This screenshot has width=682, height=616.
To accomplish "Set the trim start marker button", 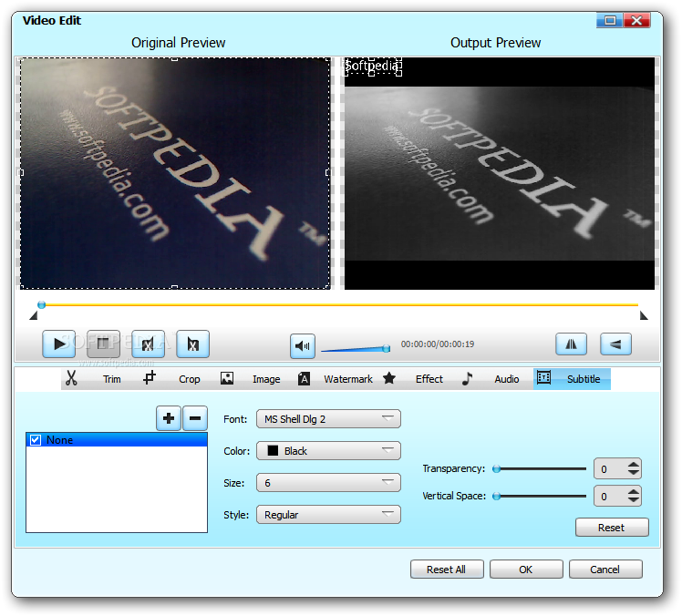I will point(148,344).
